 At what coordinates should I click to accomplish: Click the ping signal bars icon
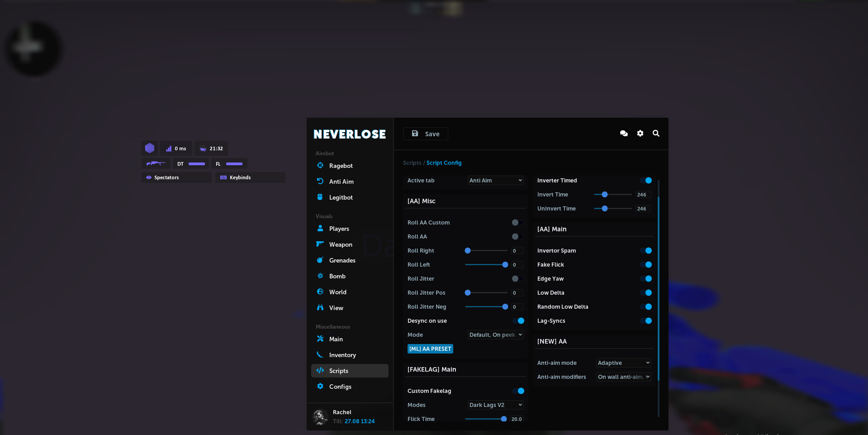(169, 148)
